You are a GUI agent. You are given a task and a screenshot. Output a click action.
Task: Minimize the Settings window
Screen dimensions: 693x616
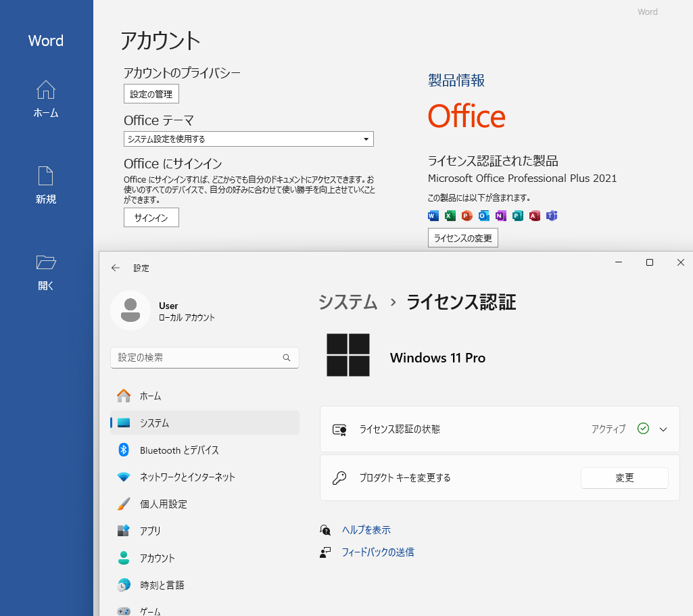point(619,262)
